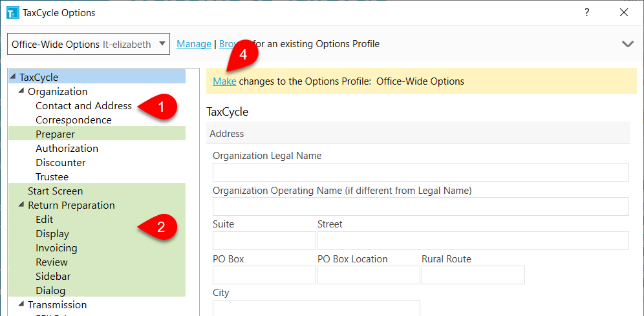Collapse the Organization tree node
Viewport: 644px width, 316px height.
(x=21, y=92)
